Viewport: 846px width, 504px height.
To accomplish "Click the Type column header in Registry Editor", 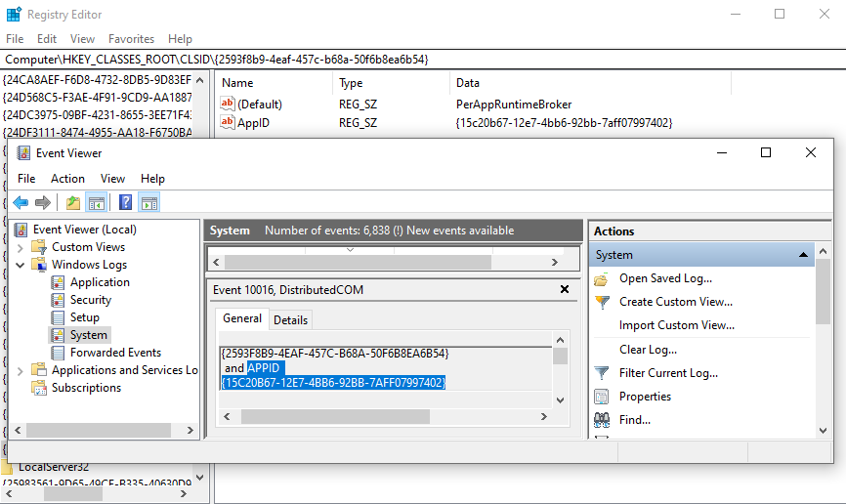I will [391, 83].
